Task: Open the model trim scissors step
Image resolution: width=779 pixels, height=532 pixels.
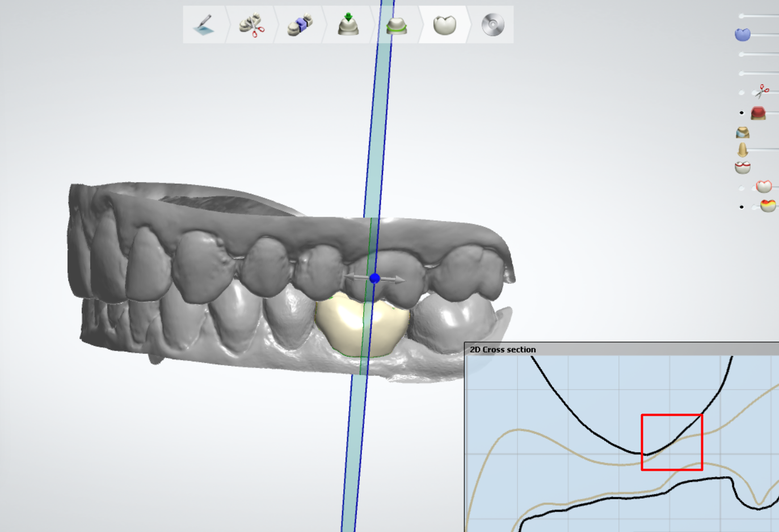Action: (x=252, y=25)
